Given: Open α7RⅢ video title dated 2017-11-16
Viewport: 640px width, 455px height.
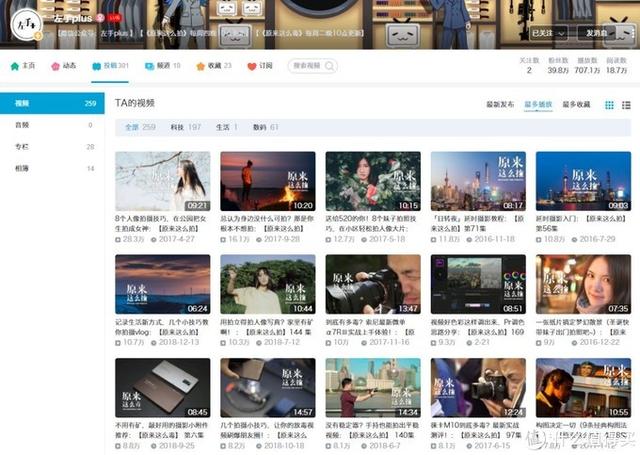Looking at the screenshot, I should (x=370, y=327).
